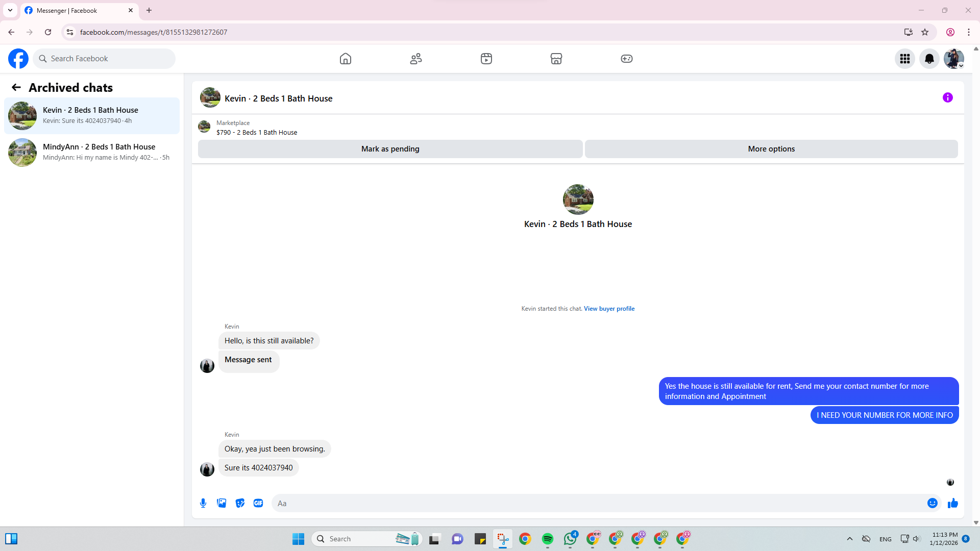Click the More options button
This screenshot has width=980, height=551.
coord(771,149)
